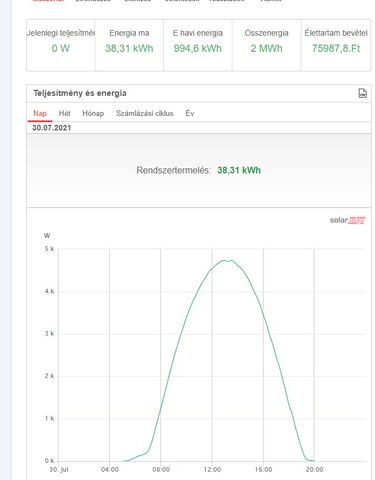Image resolution: width=375 pixels, height=480 pixels.
Task: Click the E havi energia 994,6 kWh value
Action: [198, 48]
